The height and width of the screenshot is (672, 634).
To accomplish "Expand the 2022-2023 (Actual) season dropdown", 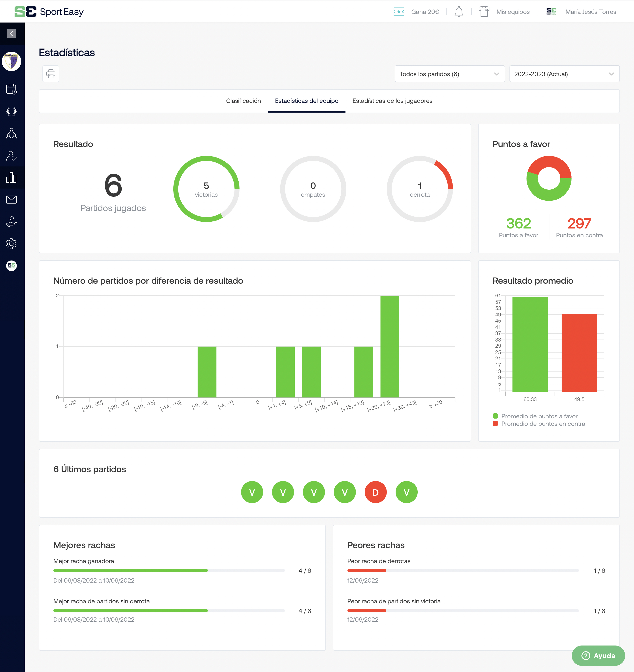I will click(564, 74).
